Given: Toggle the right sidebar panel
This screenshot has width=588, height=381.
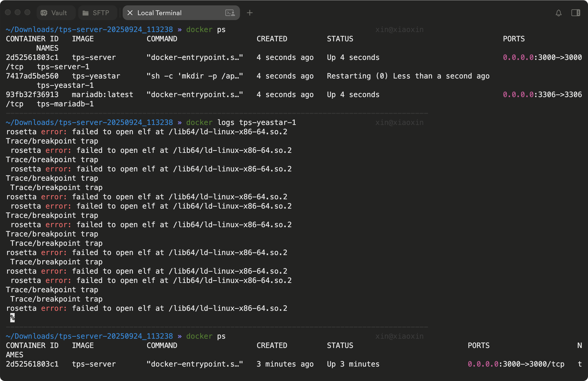Looking at the screenshot, I should tap(575, 13).
